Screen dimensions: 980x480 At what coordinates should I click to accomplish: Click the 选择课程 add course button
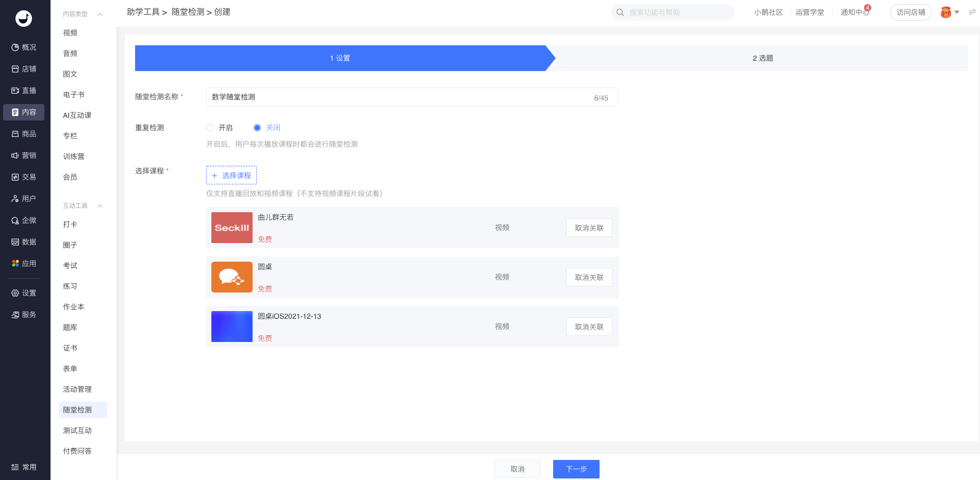point(231,175)
